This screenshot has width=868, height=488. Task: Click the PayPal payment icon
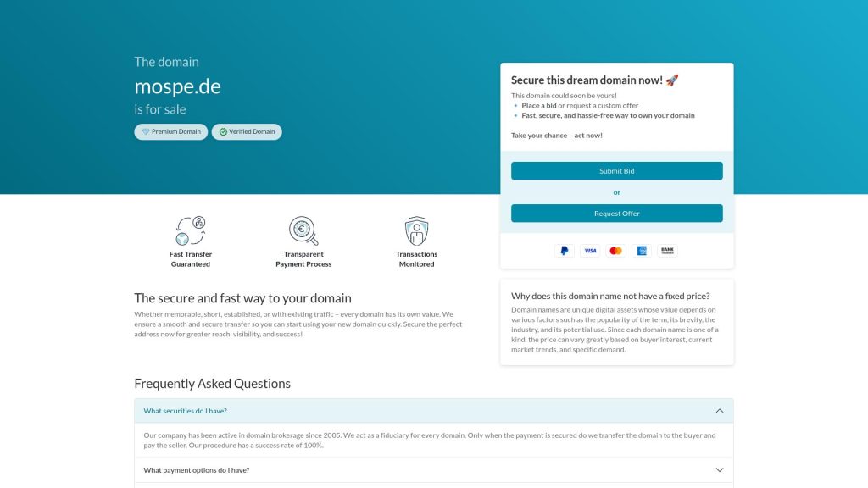(565, 251)
